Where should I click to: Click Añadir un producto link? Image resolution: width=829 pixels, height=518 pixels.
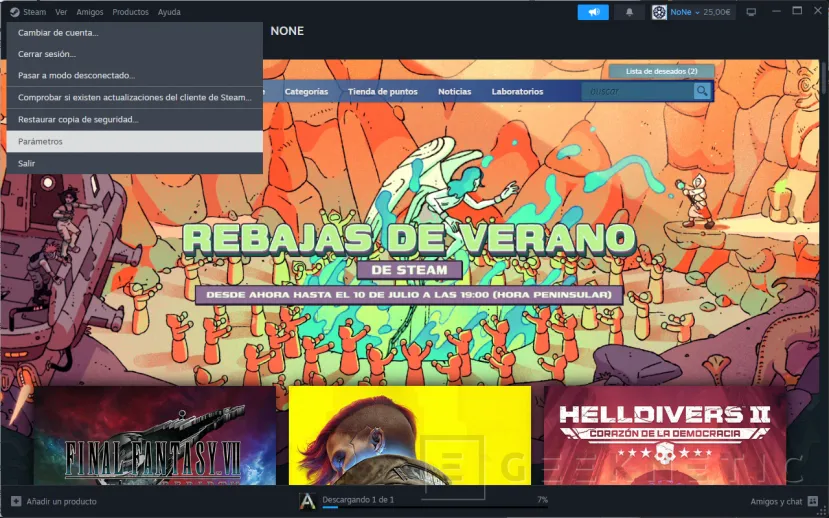(61, 501)
